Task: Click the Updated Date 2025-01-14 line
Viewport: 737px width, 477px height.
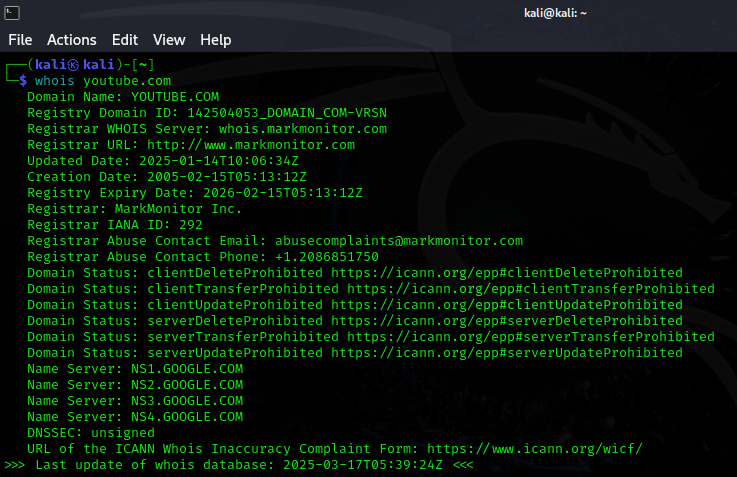Action: point(163,161)
